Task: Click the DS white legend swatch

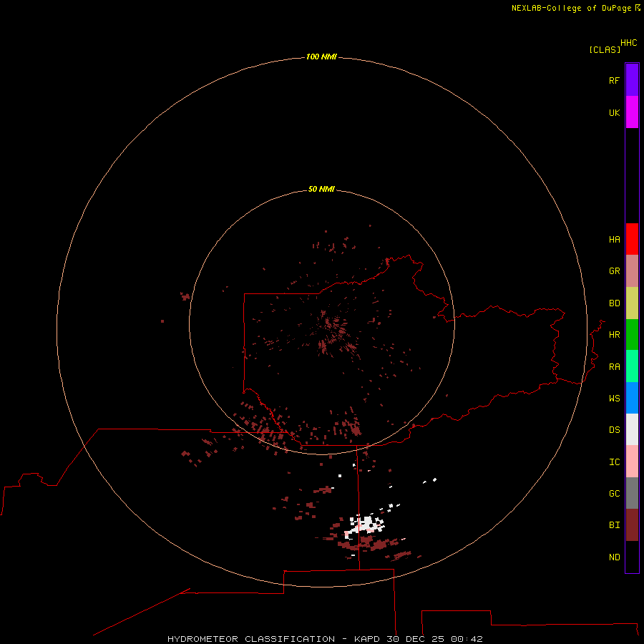Action: point(632,429)
